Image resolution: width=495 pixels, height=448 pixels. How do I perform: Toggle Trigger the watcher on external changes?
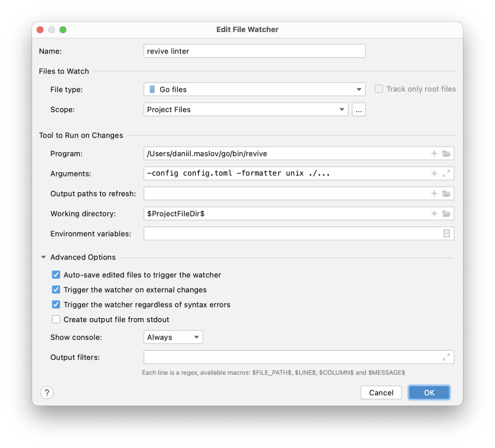click(x=56, y=289)
